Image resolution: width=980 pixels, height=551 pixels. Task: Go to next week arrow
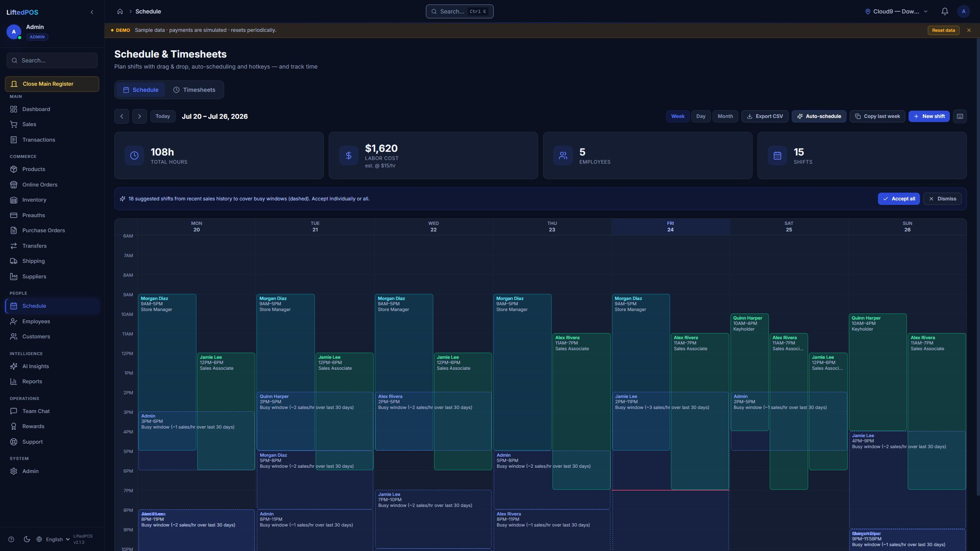(x=139, y=116)
